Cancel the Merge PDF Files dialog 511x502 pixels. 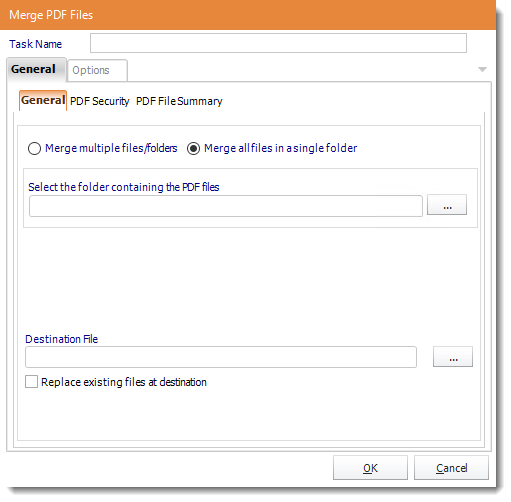451,468
